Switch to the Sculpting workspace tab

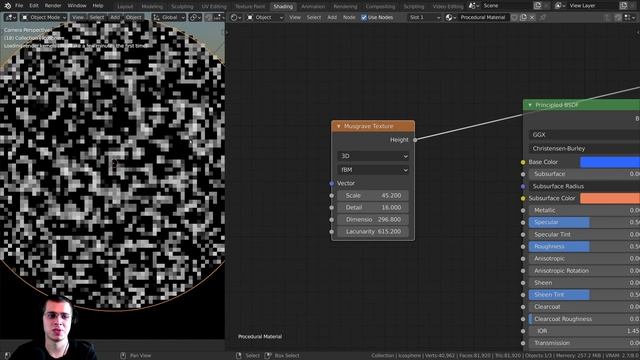[x=182, y=7]
